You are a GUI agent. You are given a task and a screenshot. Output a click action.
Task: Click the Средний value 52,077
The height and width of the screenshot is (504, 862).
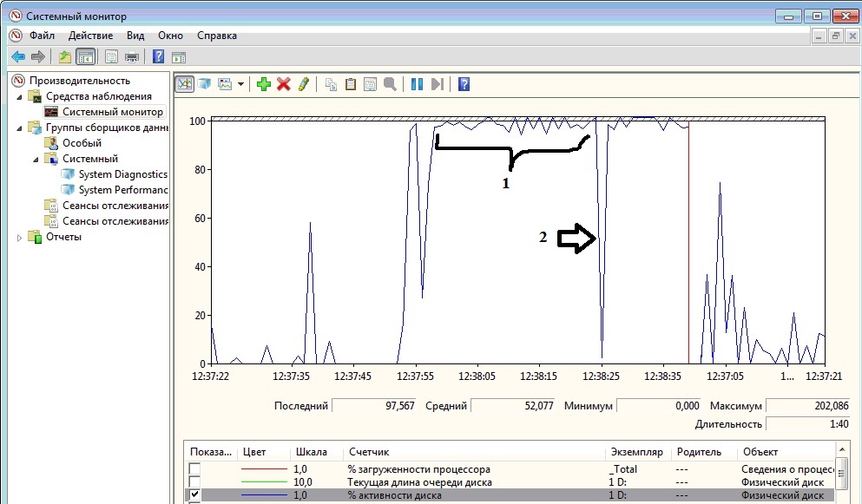click(x=513, y=406)
